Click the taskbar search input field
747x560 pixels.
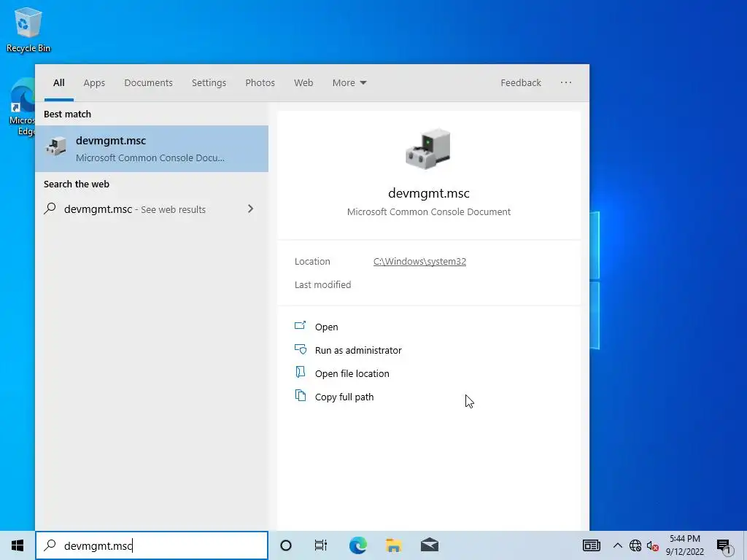(152, 545)
